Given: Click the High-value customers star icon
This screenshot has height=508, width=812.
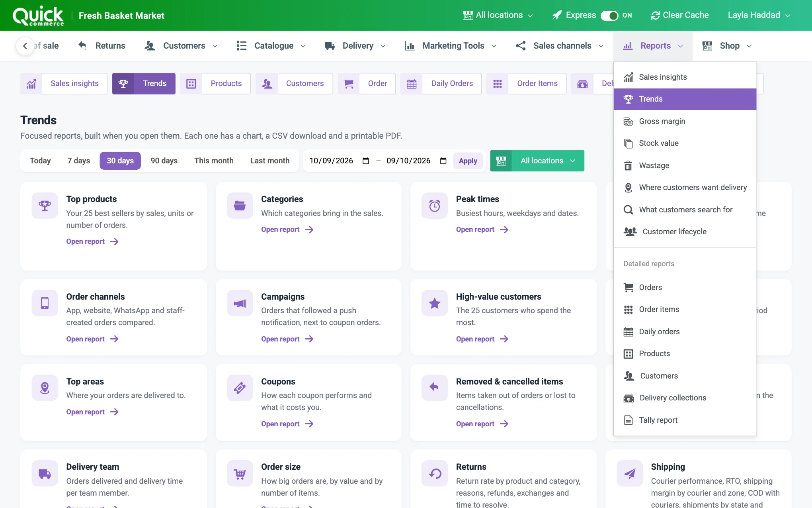Looking at the screenshot, I should [x=435, y=304].
